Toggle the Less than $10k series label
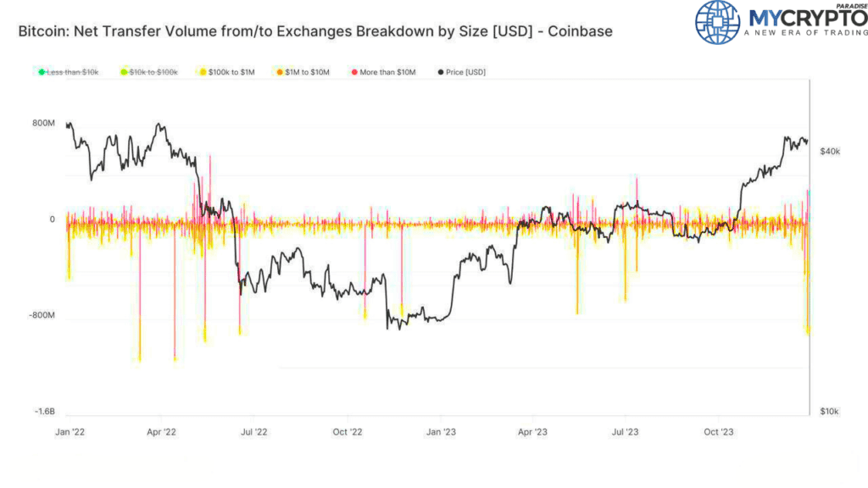The height and width of the screenshot is (488, 868). tap(73, 72)
